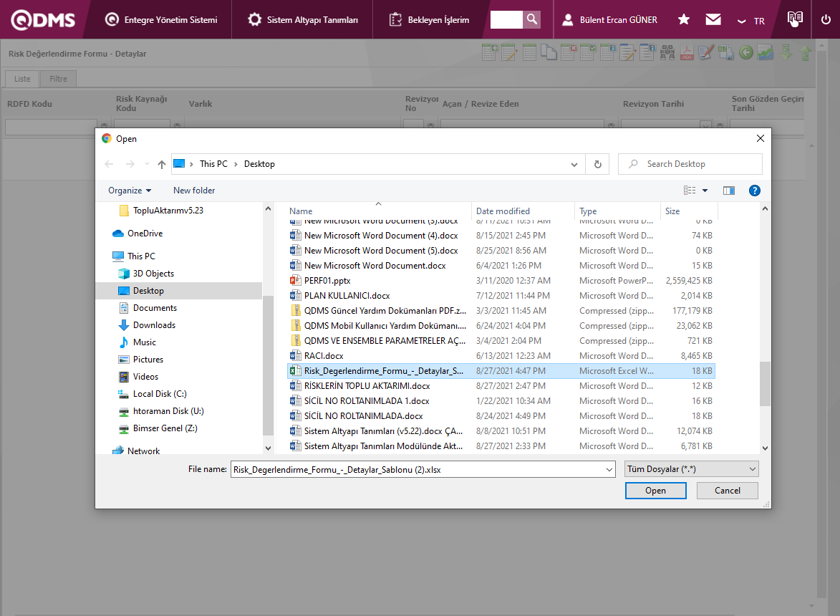Click the dialog help question mark icon
The image size is (840, 616).
[x=754, y=191]
